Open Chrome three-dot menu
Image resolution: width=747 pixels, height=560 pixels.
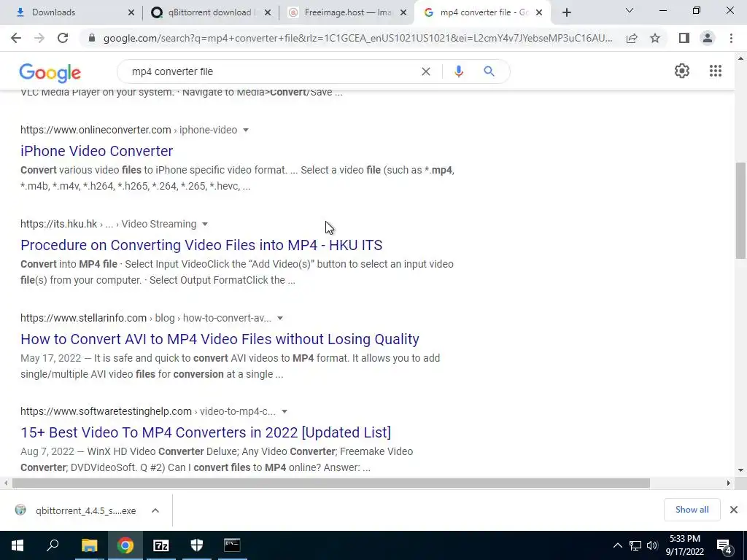pyautogui.click(x=731, y=38)
